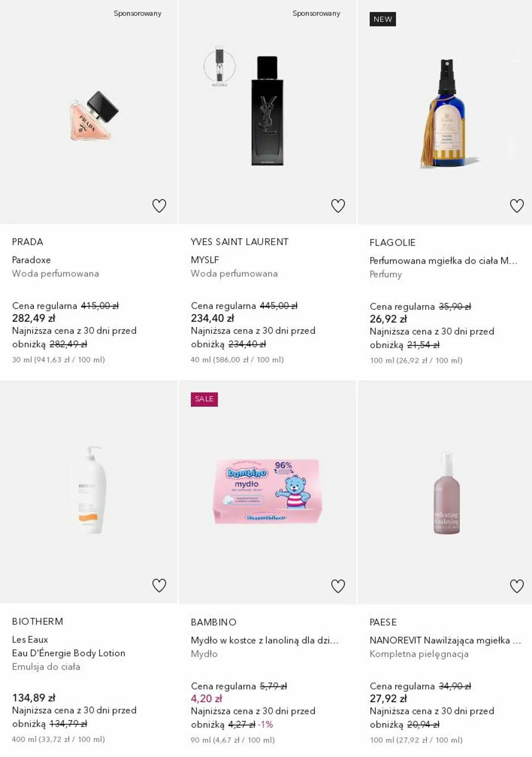The width and height of the screenshot is (532, 757).
Task: View the black YSL bottle image
Action: (267, 111)
